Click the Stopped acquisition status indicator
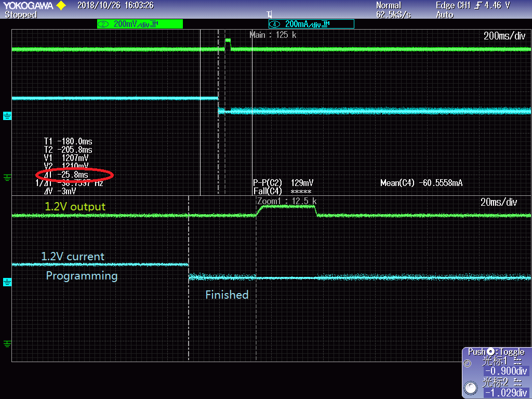 pos(21,15)
